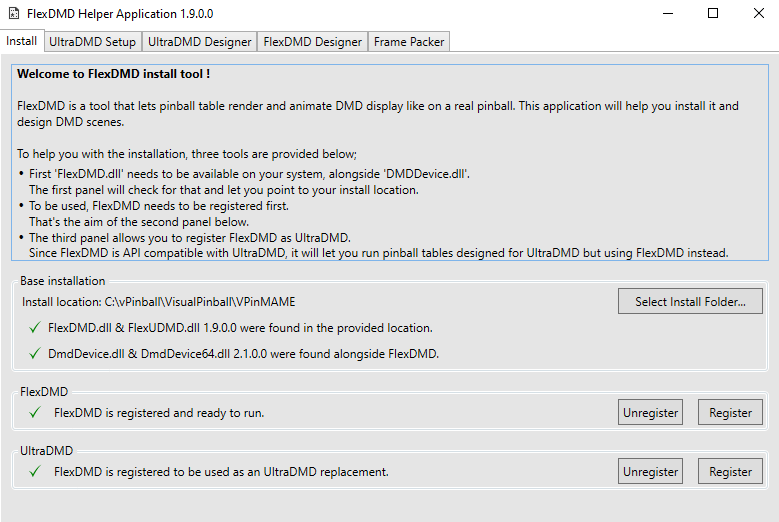Unregister FlexDMD in the FlexDMD panel
This screenshot has width=779, height=522.
coord(650,412)
